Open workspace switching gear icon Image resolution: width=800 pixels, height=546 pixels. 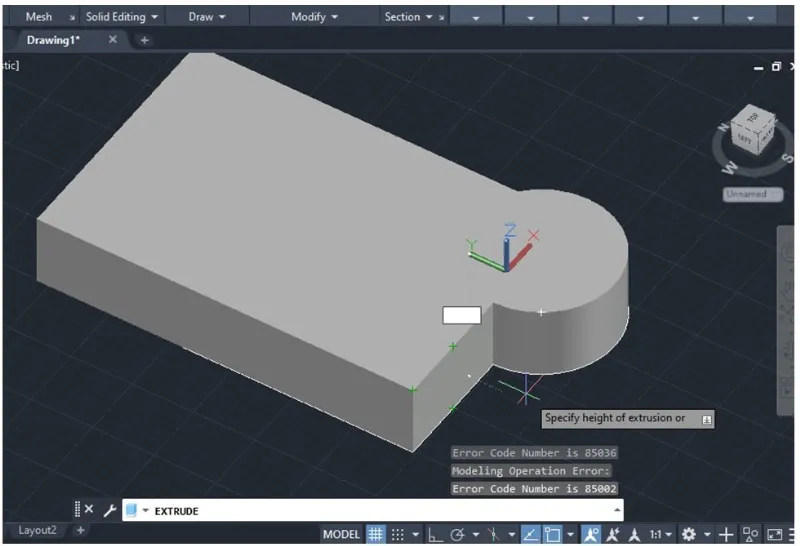(689, 534)
